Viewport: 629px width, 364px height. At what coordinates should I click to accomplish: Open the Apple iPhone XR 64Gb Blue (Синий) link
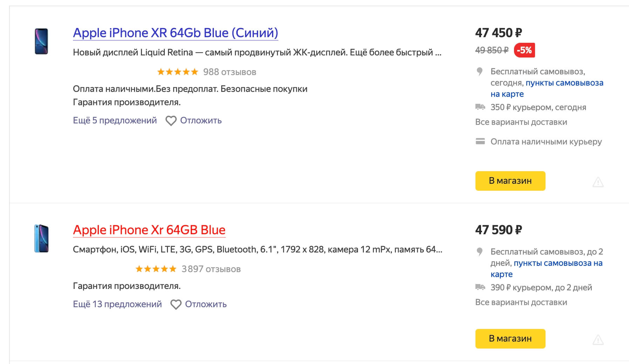pos(175,33)
